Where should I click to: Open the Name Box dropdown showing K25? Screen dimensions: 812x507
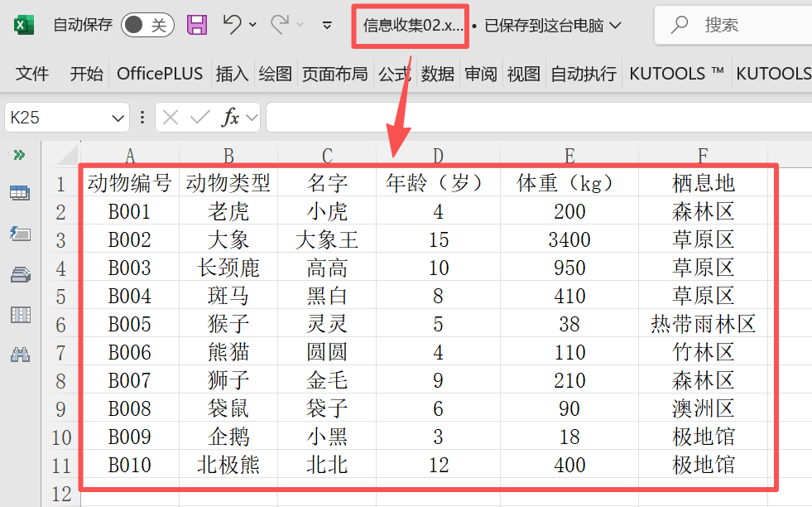point(118,117)
